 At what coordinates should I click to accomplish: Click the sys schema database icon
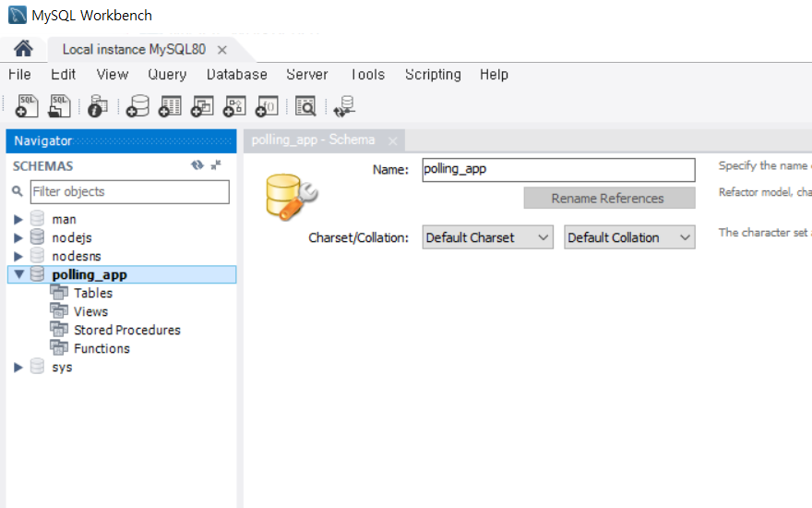coord(37,367)
